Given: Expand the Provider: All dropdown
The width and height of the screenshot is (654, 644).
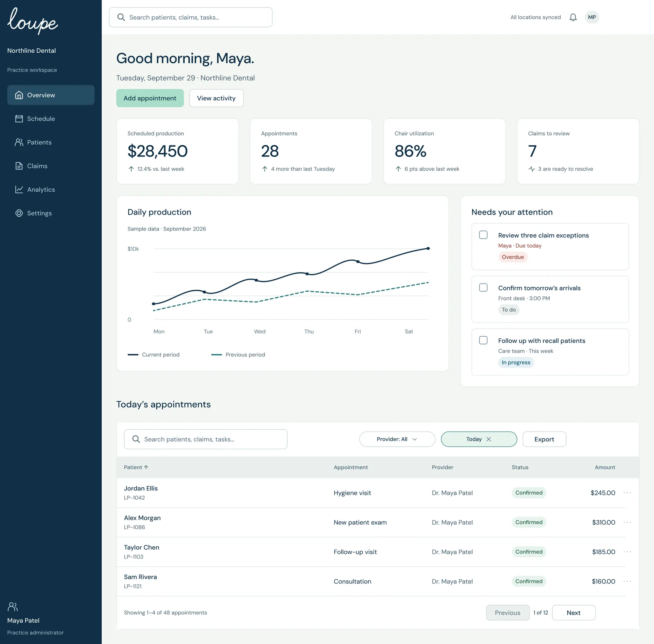Looking at the screenshot, I should [x=397, y=439].
